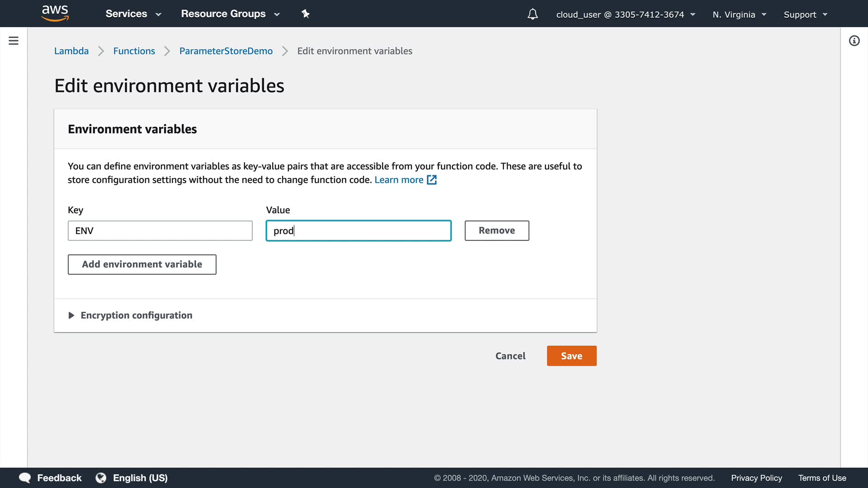Open the Support menu
Viewport: 868px width, 488px height.
805,14
